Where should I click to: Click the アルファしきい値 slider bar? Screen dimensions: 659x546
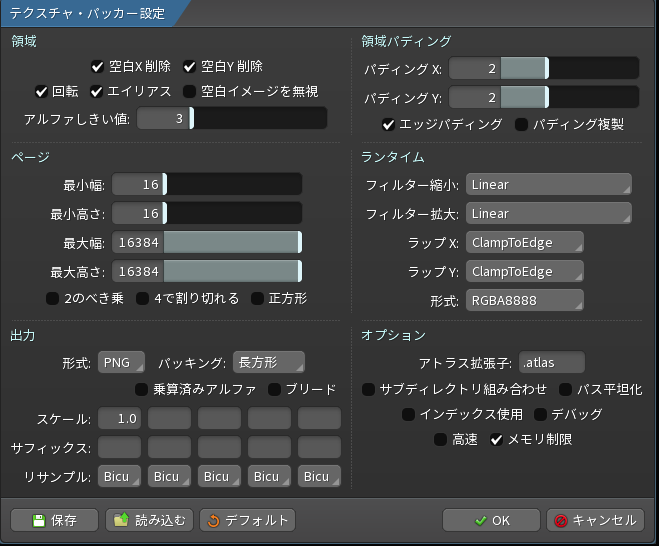(x=258, y=118)
